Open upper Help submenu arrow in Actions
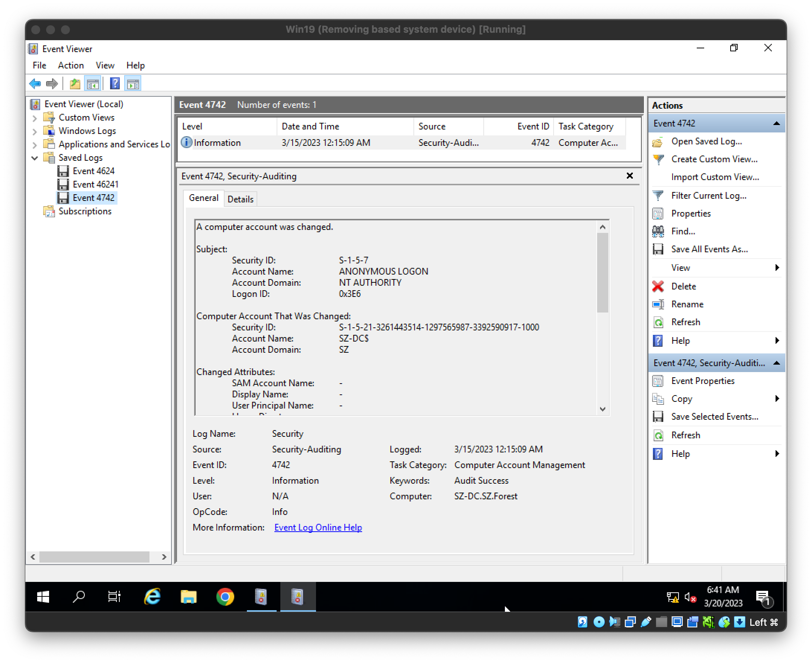812x663 pixels. point(777,341)
